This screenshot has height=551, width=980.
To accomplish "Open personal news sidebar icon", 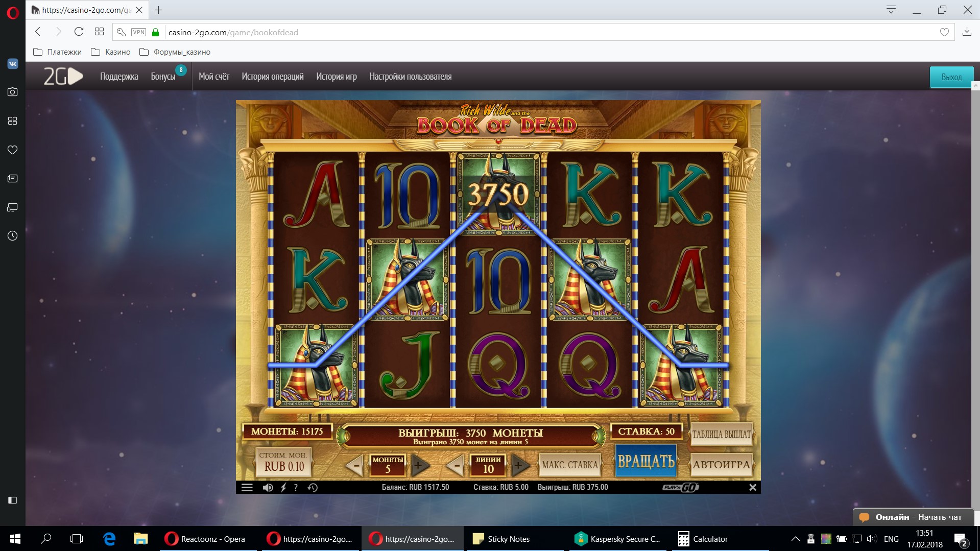I will [x=13, y=178].
